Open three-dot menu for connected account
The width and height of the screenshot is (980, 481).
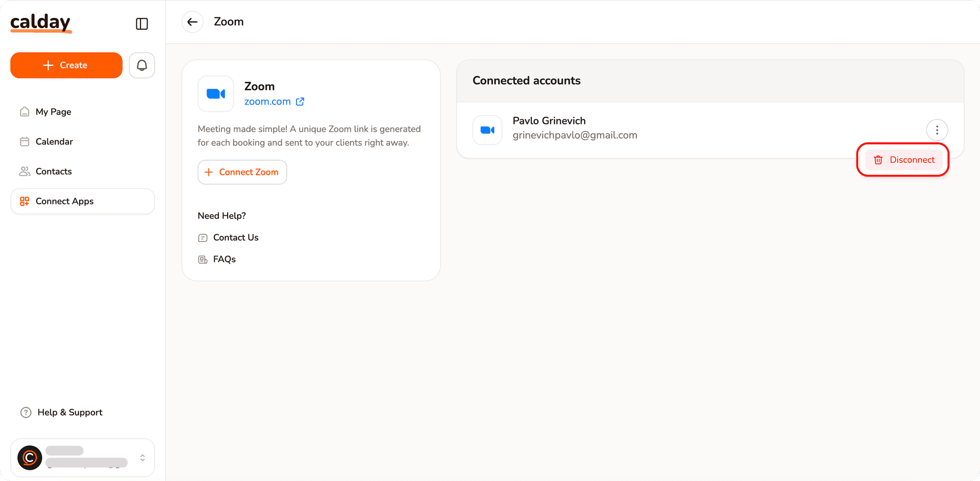[x=937, y=130]
